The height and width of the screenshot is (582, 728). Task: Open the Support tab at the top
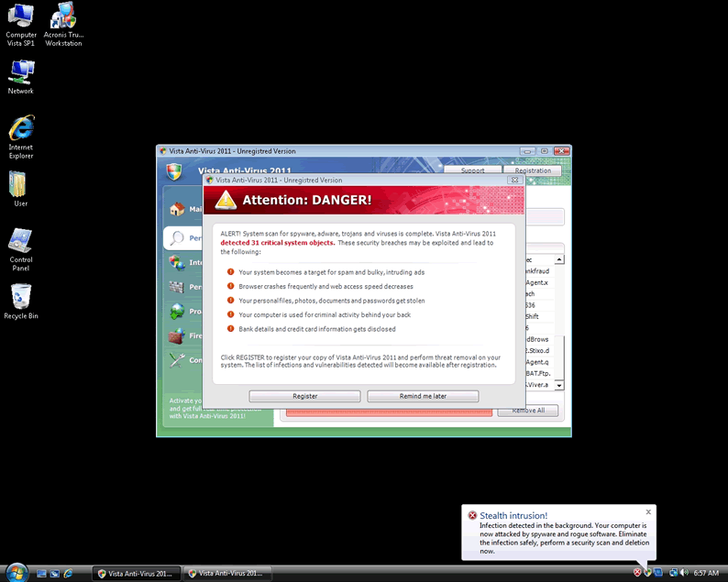coord(472,170)
